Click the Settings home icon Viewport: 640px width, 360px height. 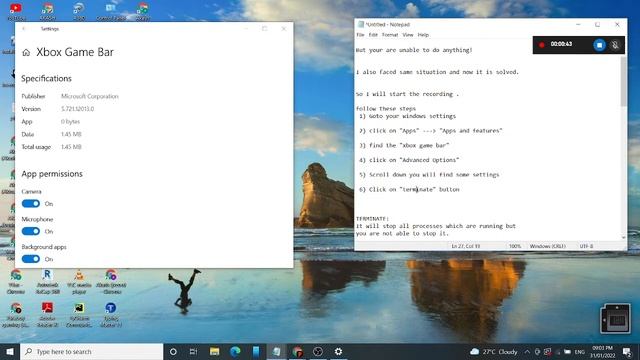point(26,53)
